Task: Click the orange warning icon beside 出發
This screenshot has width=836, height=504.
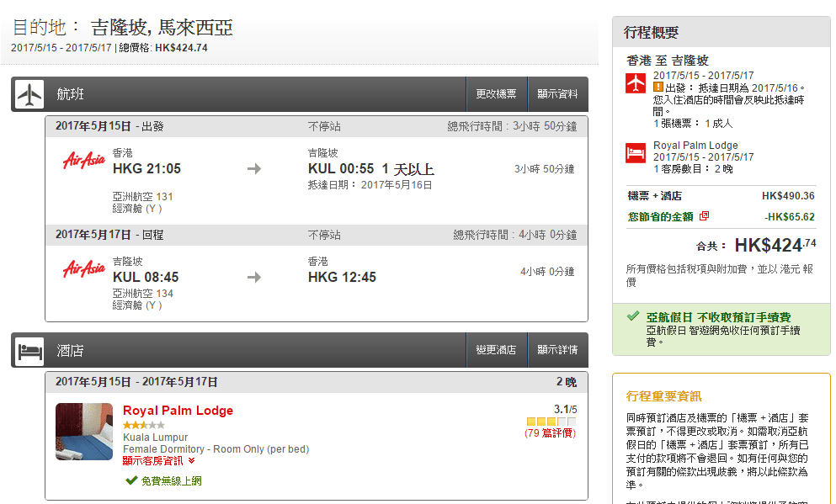Action: tap(658, 87)
